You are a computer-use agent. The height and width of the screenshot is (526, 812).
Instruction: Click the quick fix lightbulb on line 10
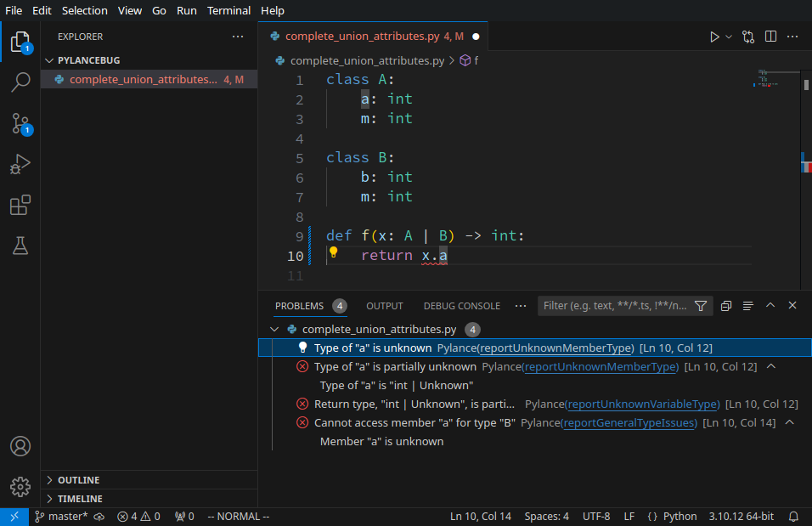pyautogui.click(x=333, y=252)
